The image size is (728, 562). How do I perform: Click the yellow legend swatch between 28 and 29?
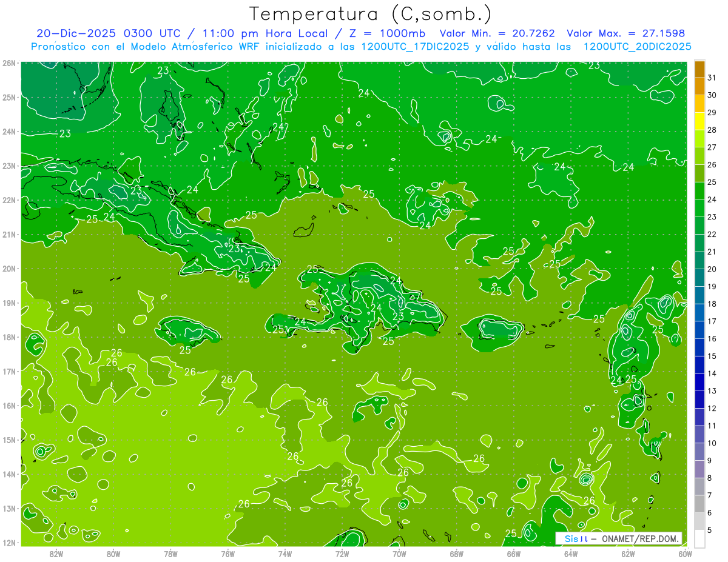(699, 121)
